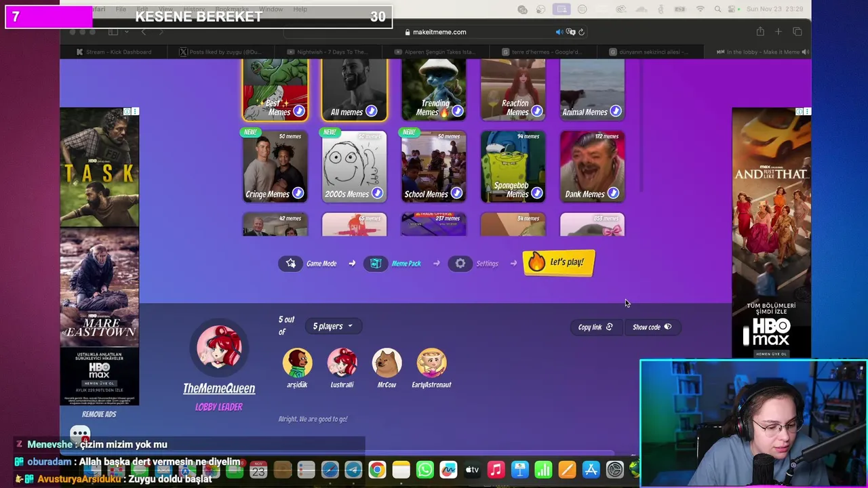Screen dimensions: 868x488
Task: Open the Meme Pack step label
Action: [x=406, y=264]
